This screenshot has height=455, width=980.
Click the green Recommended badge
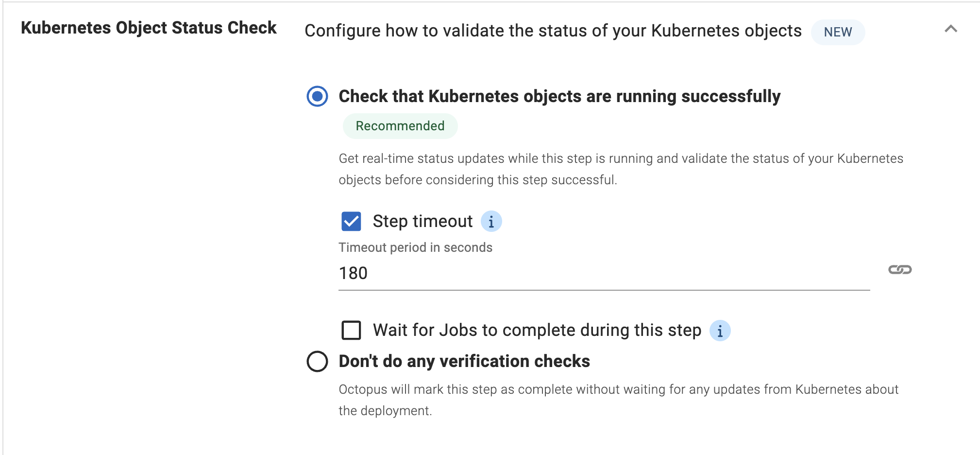click(400, 126)
